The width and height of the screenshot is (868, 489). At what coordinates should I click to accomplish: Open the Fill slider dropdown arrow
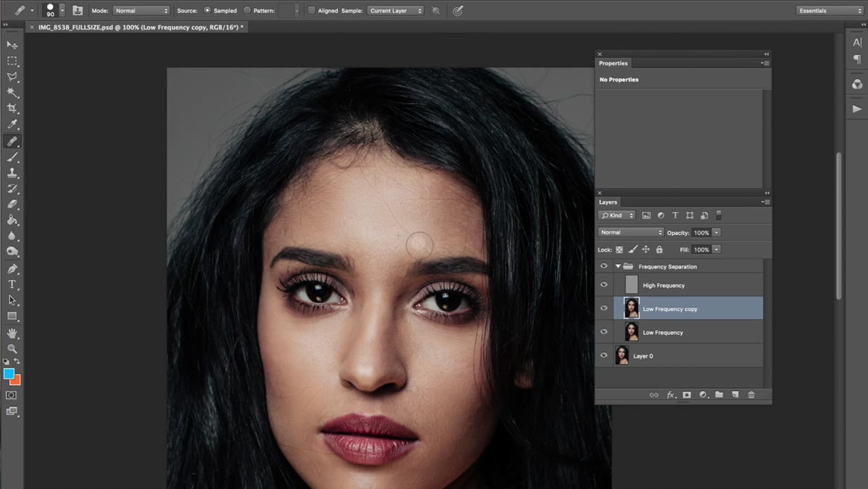coord(716,250)
